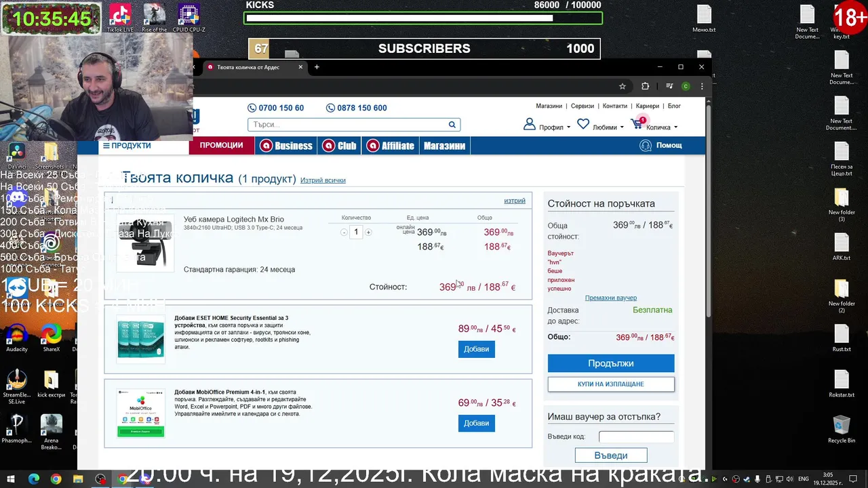This screenshot has width=868, height=488.
Task: Open the ПРОДУКТИ hamburger menu
Action: click(127, 146)
